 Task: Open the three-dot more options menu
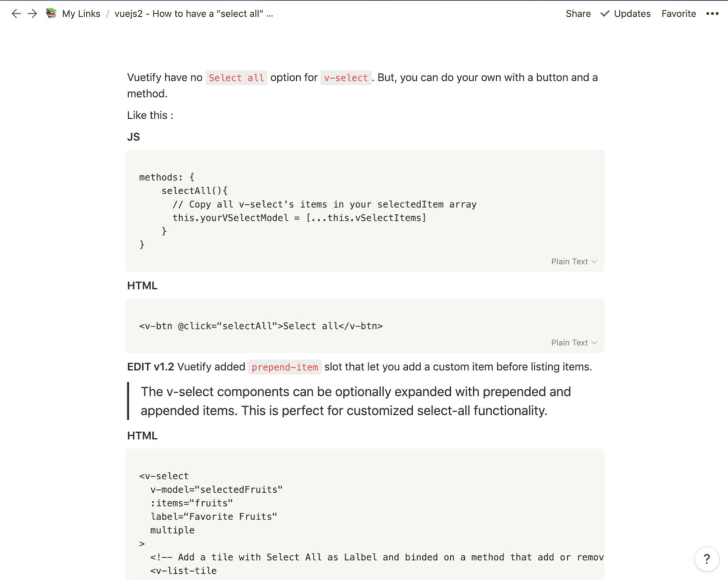712,13
